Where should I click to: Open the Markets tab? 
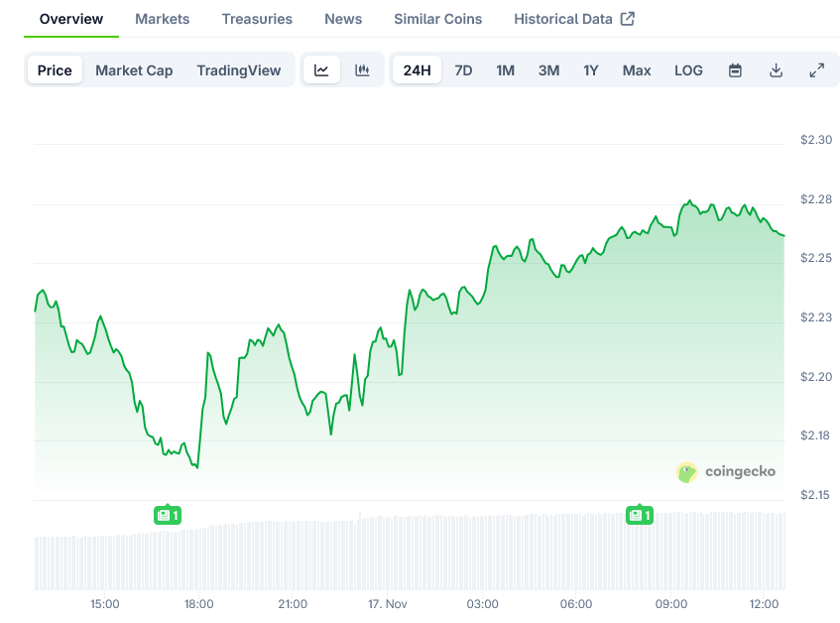[x=162, y=19]
